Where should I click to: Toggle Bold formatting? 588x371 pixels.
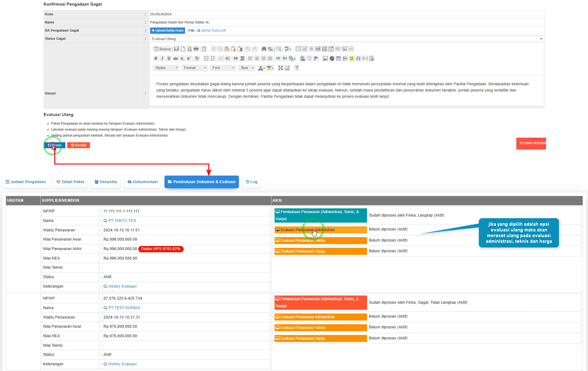[156, 58]
